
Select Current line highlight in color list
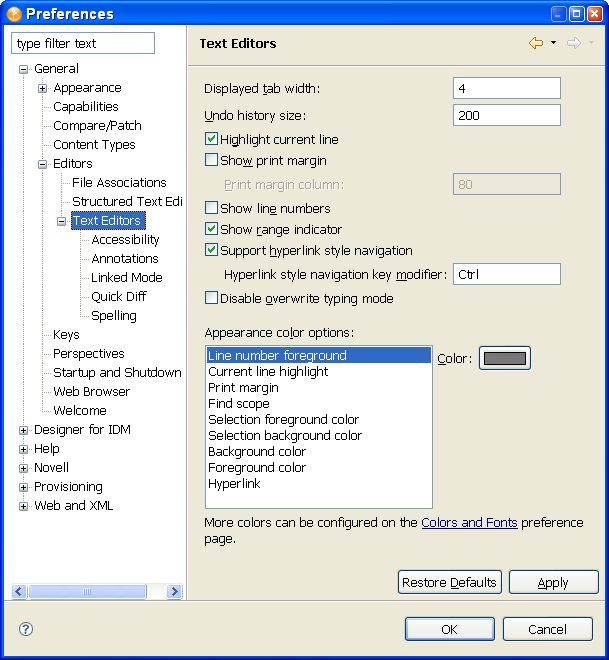pyautogui.click(x=268, y=372)
